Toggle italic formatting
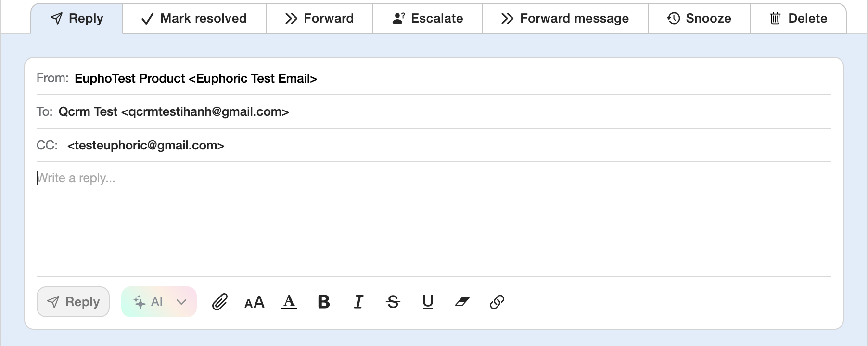The height and width of the screenshot is (346, 868). tap(358, 302)
